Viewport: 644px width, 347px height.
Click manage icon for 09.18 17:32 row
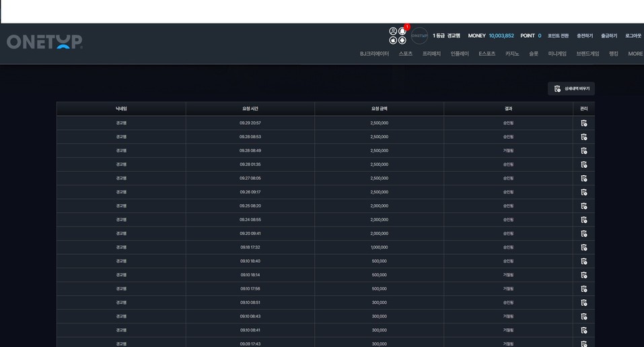coord(583,247)
